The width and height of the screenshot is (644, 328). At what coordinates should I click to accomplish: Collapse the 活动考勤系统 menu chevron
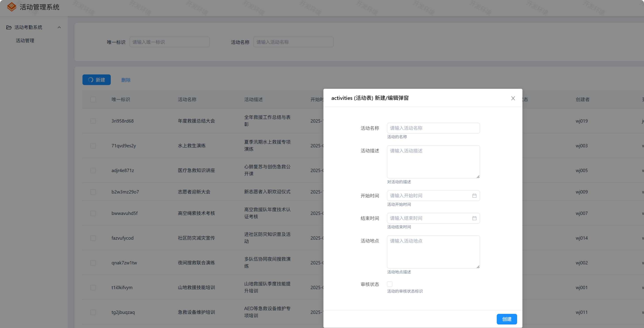click(x=59, y=27)
